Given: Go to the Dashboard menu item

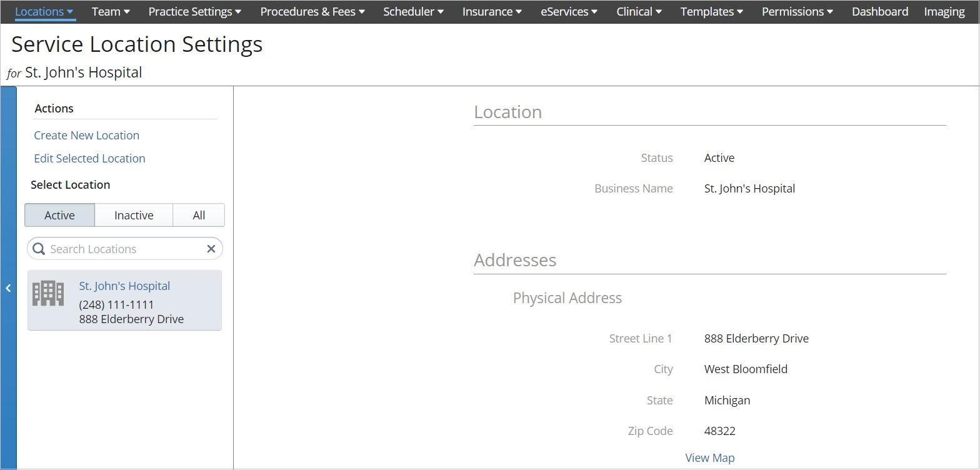Looking at the screenshot, I should 880,12.
